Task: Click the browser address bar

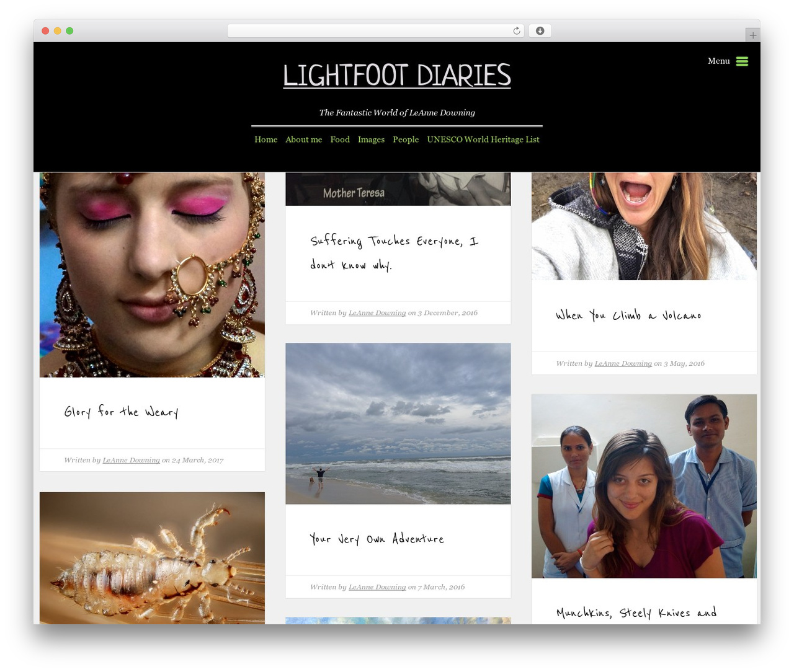Action: click(x=376, y=31)
